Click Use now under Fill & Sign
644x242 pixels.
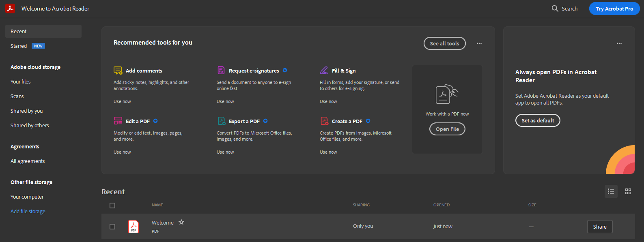point(328,101)
